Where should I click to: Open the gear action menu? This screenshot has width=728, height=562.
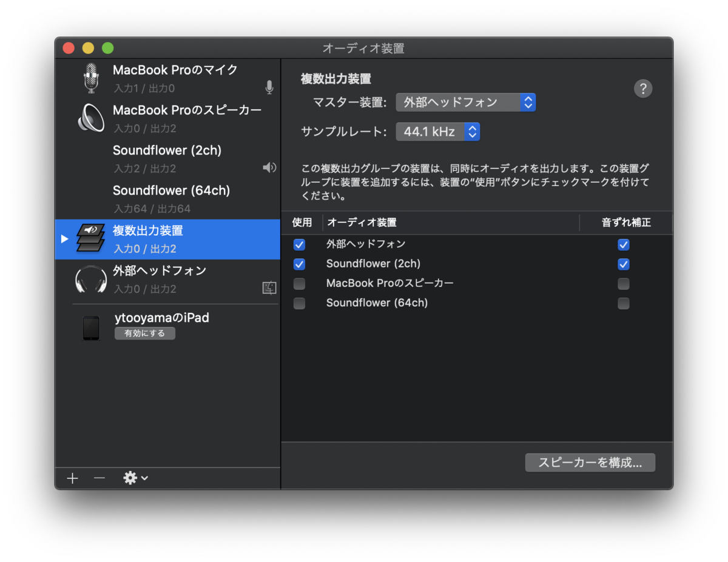[135, 478]
